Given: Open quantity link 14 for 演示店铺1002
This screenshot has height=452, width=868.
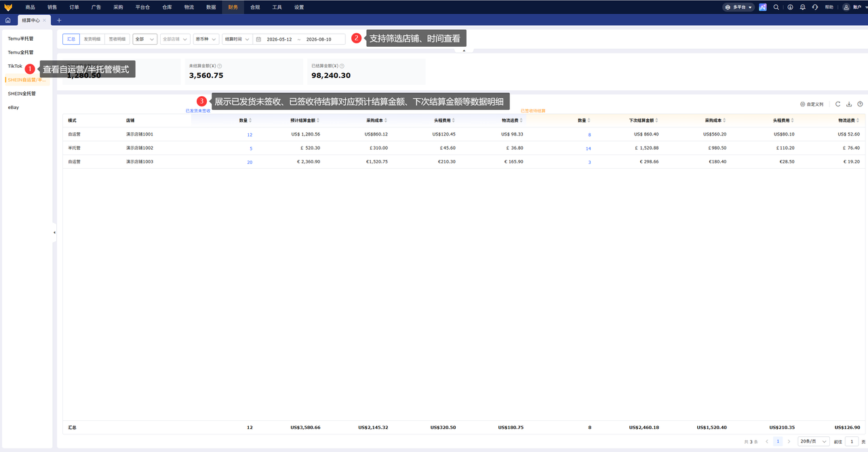Looking at the screenshot, I should (x=588, y=148).
